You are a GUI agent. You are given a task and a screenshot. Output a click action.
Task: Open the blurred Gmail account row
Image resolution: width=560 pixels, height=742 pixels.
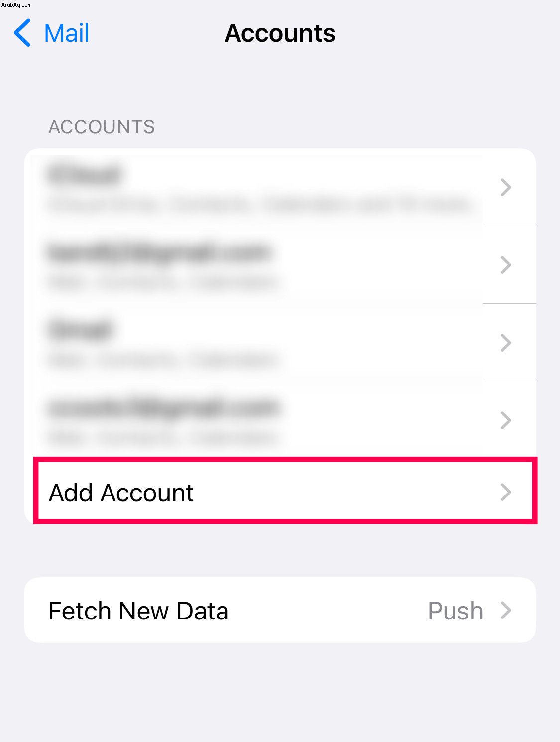click(x=280, y=343)
